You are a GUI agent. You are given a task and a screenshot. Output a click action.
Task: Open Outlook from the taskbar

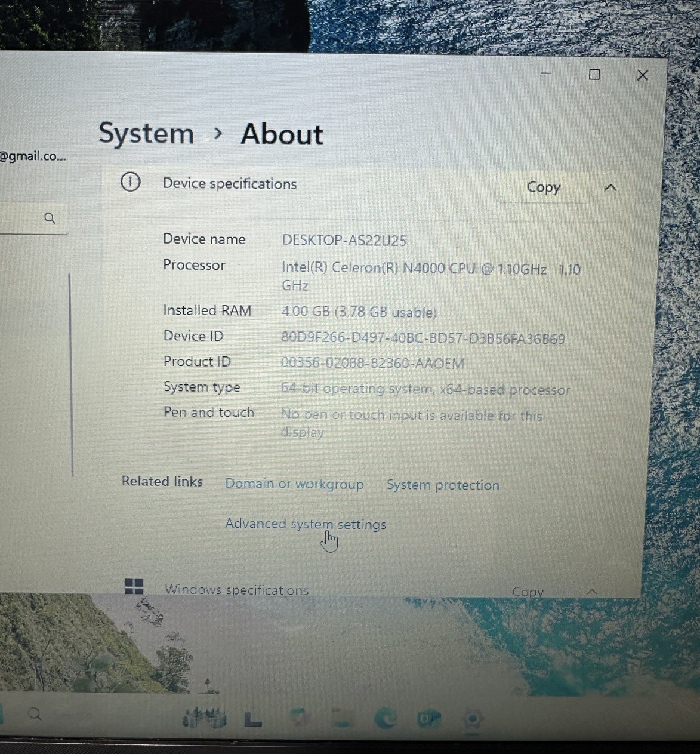tap(428, 719)
